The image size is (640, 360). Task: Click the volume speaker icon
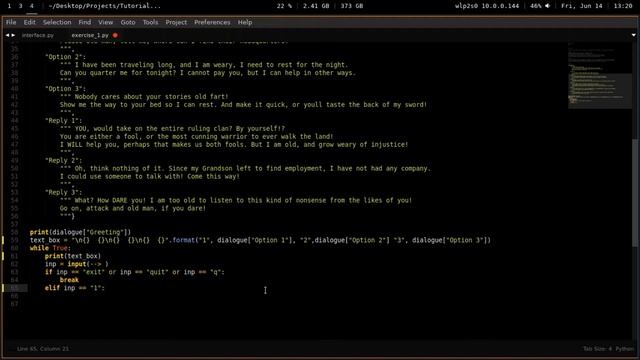547,6
